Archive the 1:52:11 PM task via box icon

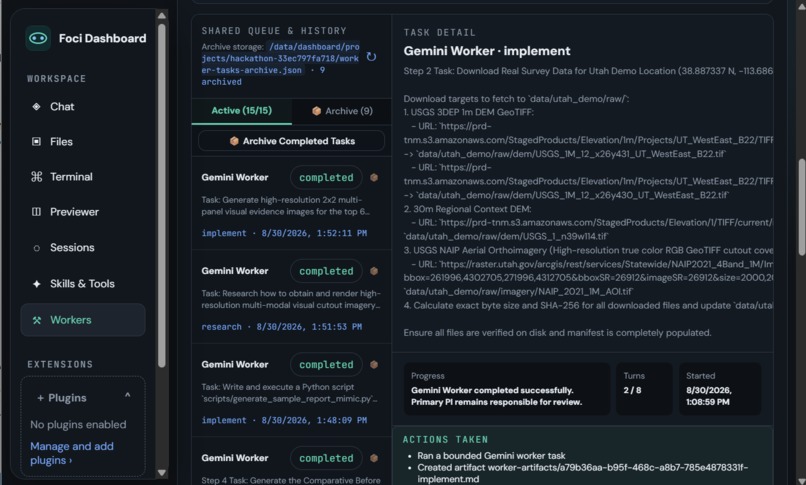pyautogui.click(x=374, y=177)
